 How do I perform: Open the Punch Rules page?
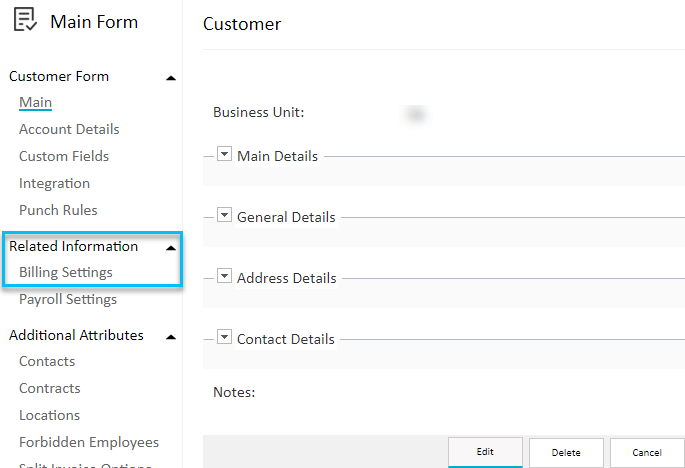click(58, 210)
